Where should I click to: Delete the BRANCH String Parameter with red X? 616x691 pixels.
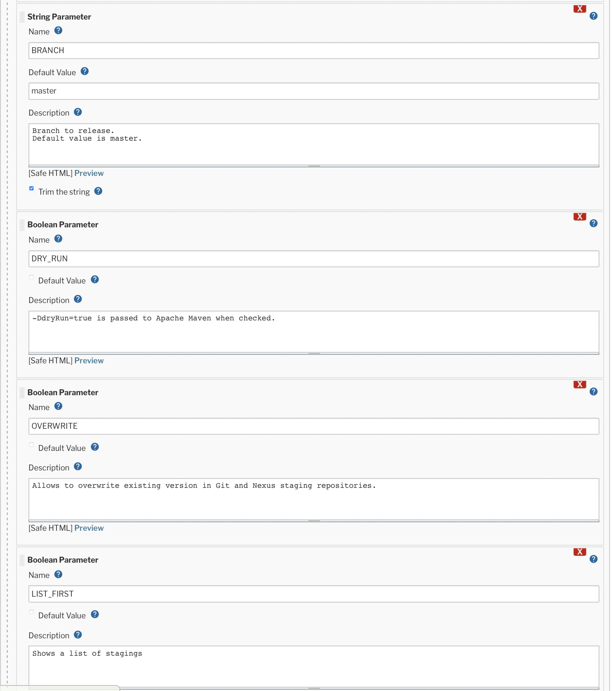click(x=579, y=9)
